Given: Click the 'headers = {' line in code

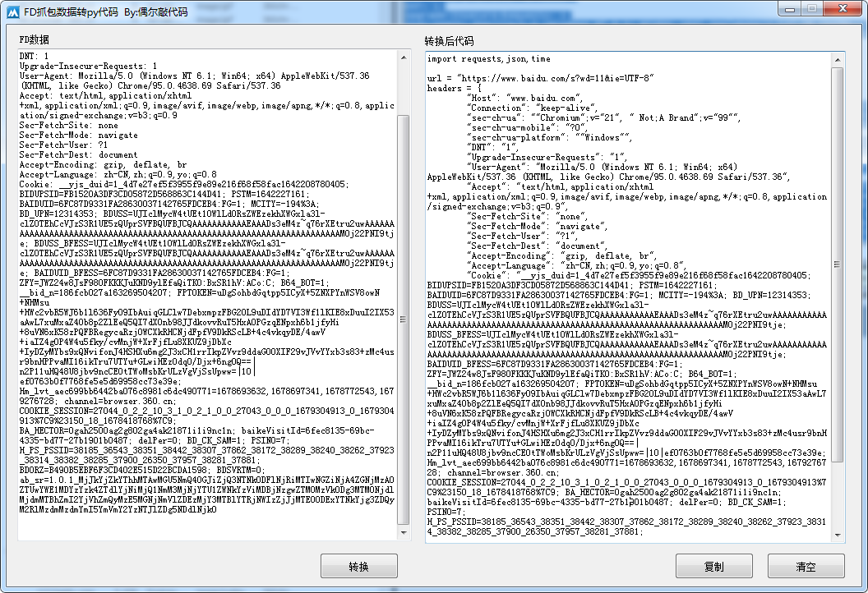Looking at the screenshot, I should click(x=454, y=88).
